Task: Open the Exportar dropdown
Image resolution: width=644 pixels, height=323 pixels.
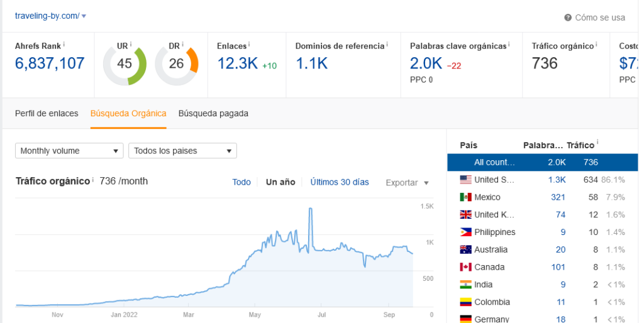Action: point(407,183)
